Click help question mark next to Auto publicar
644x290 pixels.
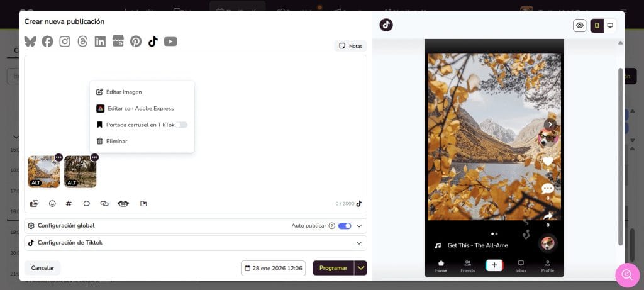[x=332, y=225]
